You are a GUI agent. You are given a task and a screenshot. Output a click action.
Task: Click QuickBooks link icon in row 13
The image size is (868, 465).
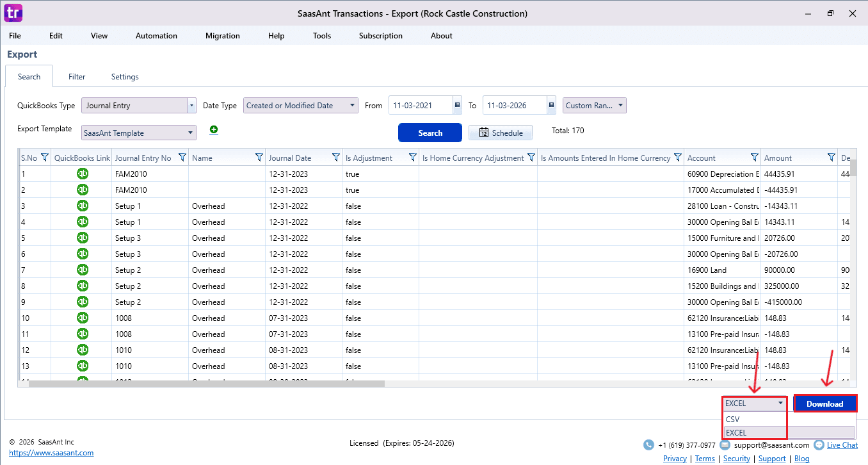83,366
